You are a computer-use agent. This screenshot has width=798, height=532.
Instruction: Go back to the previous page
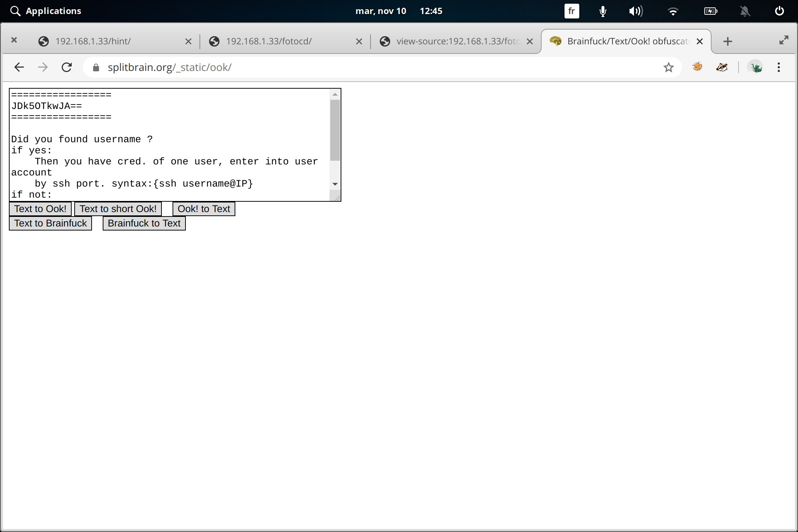(x=19, y=67)
